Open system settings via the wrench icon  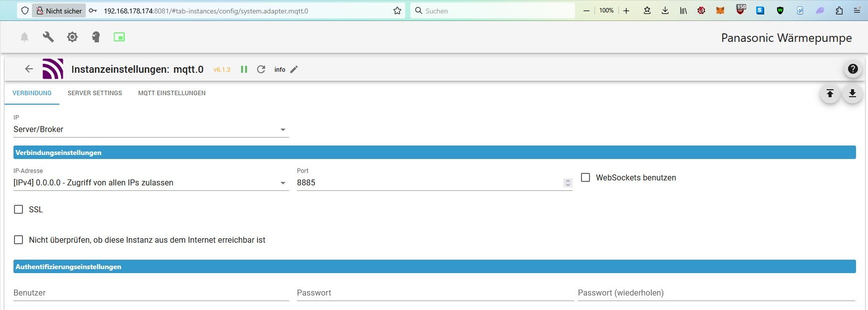[x=48, y=37]
